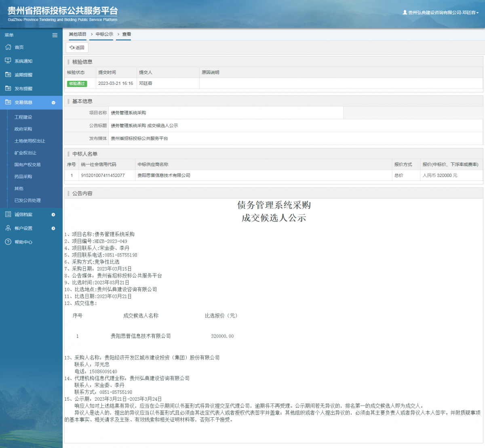
Task: Click 统一社会信用代码 column header
Action: point(99,164)
